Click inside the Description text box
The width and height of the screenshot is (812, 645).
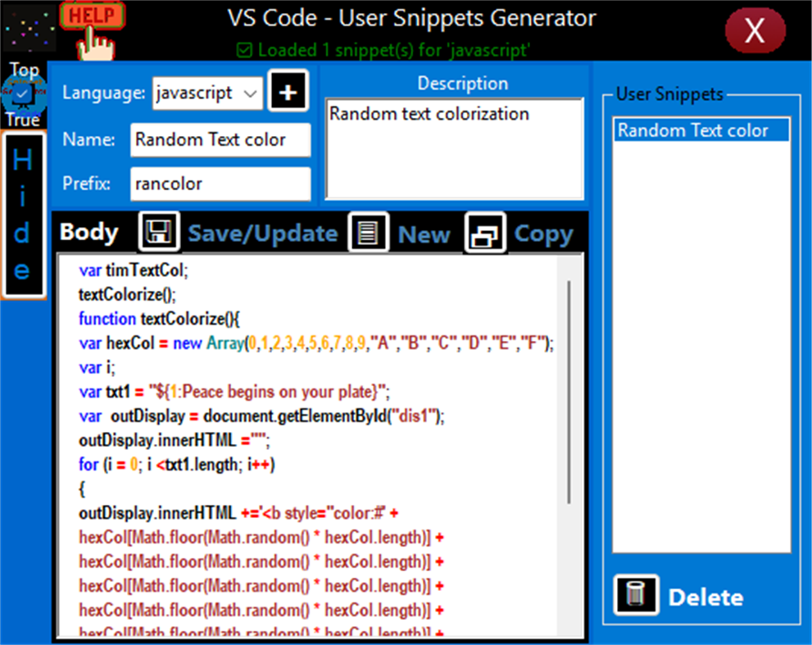click(x=454, y=148)
